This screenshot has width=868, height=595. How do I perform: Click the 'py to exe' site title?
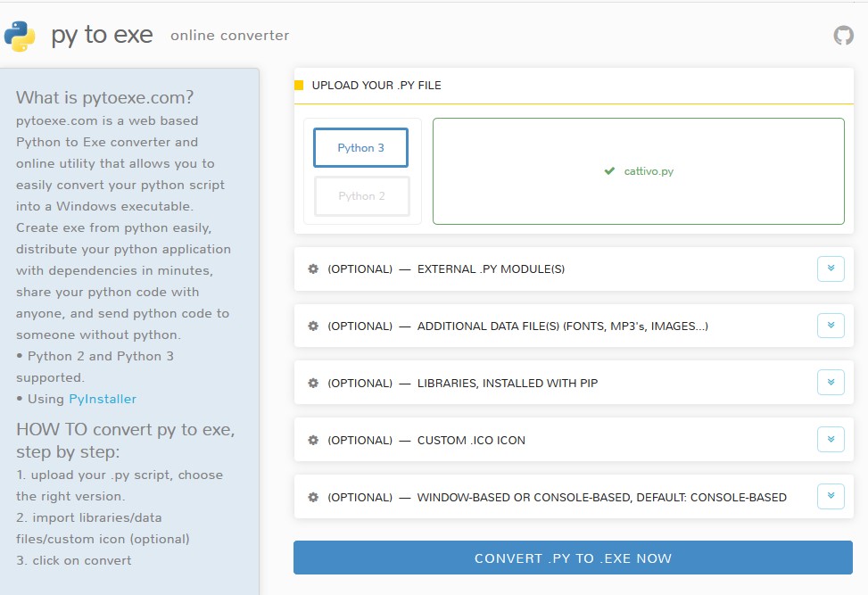[x=102, y=36]
